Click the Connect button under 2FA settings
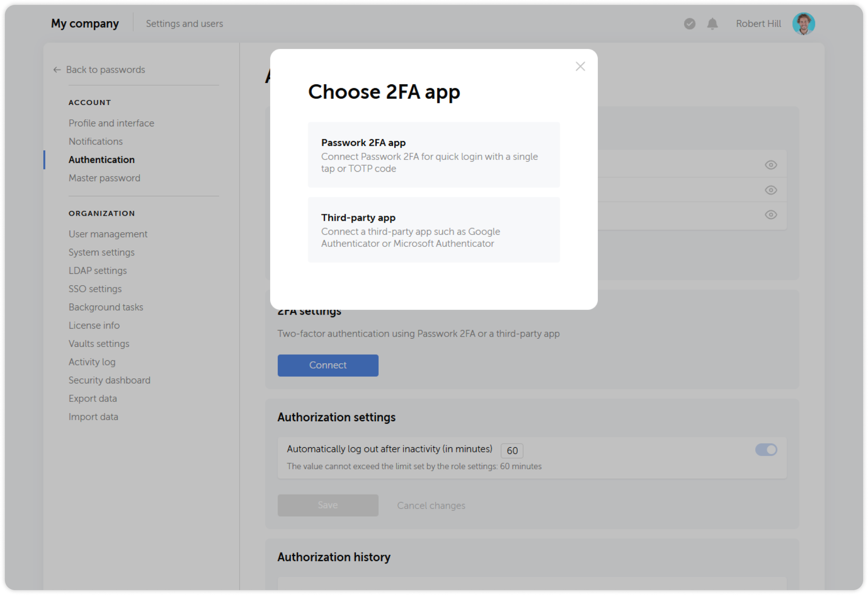 pyautogui.click(x=328, y=365)
